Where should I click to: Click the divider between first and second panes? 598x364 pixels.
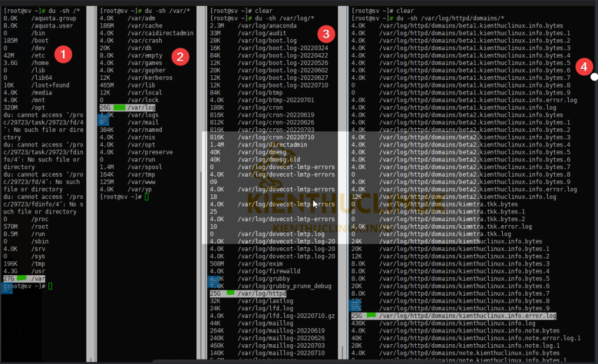click(91, 181)
